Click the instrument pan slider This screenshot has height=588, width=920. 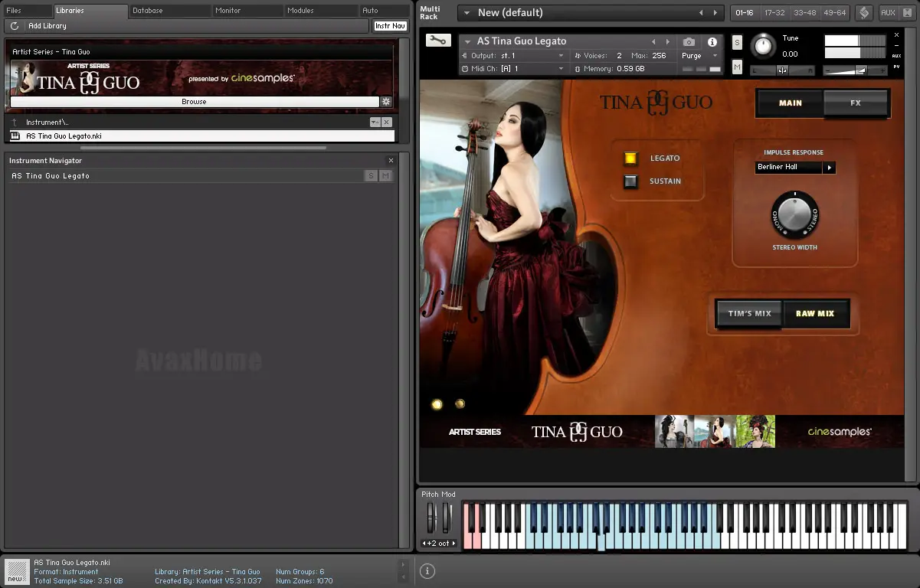(x=781, y=70)
